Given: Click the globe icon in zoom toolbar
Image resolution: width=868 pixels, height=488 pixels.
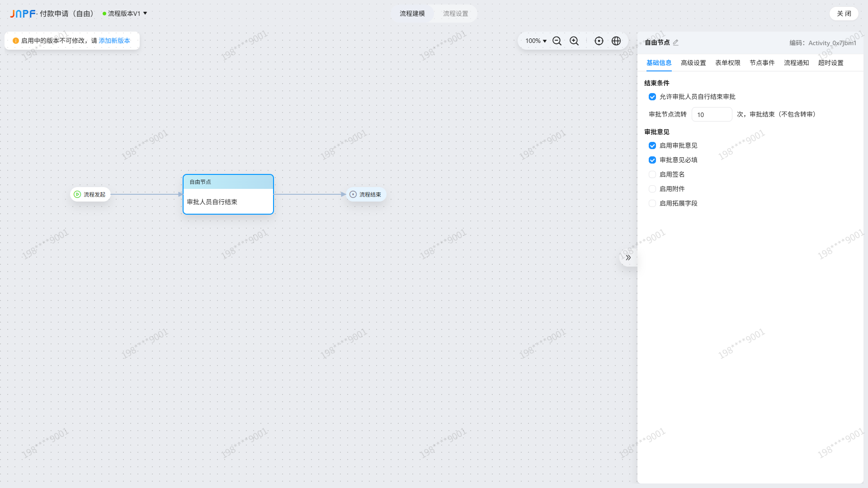Looking at the screenshot, I should click(x=616, y=41).
